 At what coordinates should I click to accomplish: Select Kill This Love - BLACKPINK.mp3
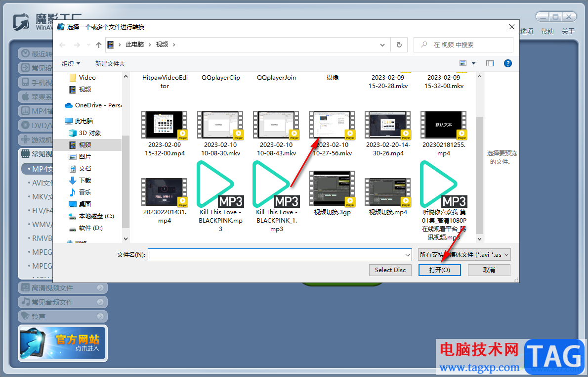pos(220,197)
